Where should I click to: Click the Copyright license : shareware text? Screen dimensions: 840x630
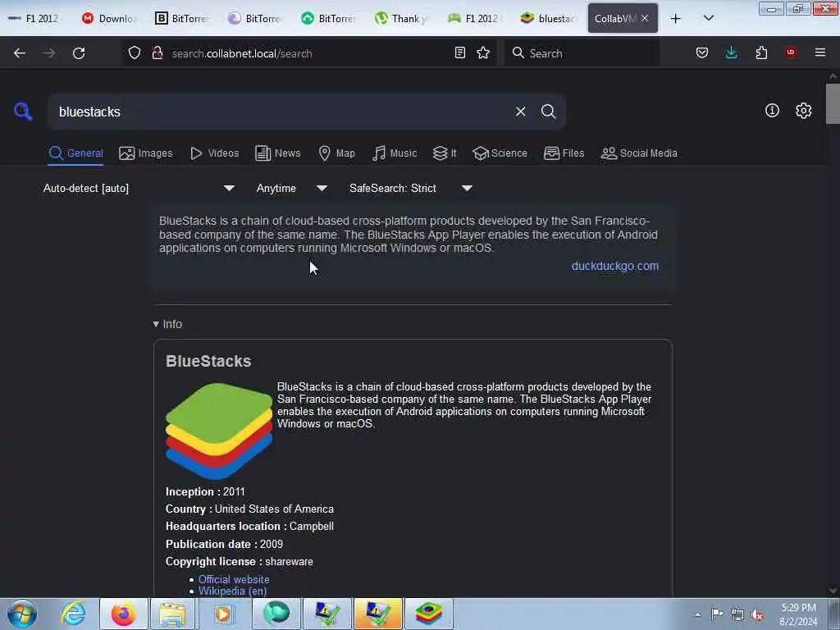pyautogui.click(x=240, y=561)
